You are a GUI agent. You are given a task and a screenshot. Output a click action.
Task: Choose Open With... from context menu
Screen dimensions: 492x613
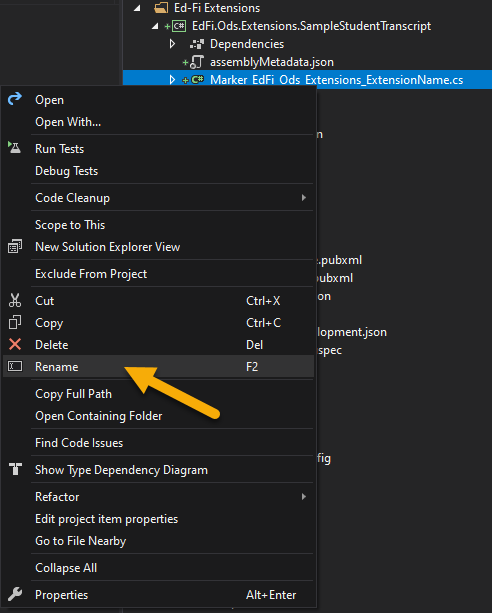tap(158, 122)
